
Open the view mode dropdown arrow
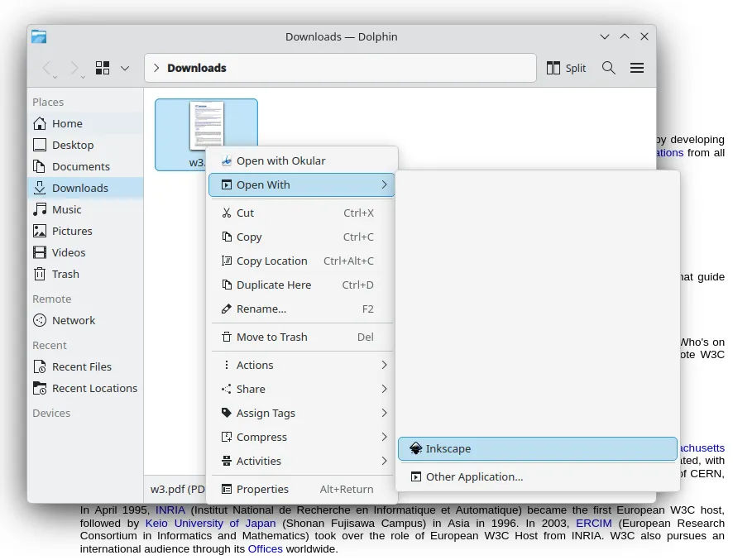tap(124, 68)
